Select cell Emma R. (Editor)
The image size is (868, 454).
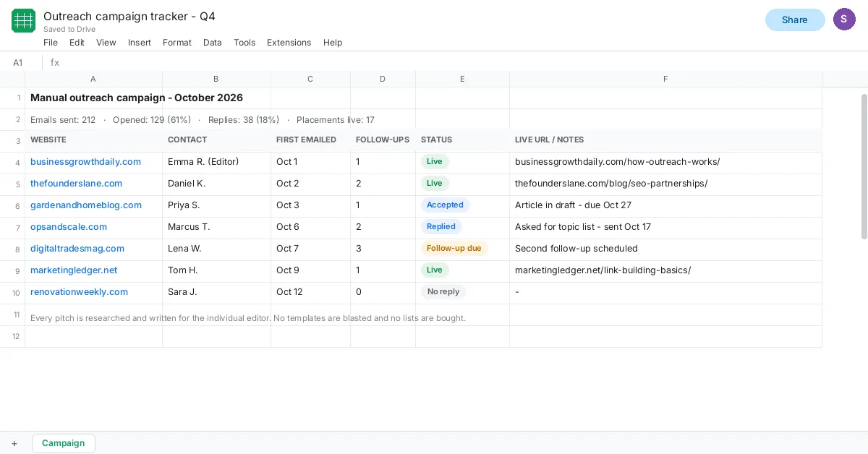tap(217, 162)
